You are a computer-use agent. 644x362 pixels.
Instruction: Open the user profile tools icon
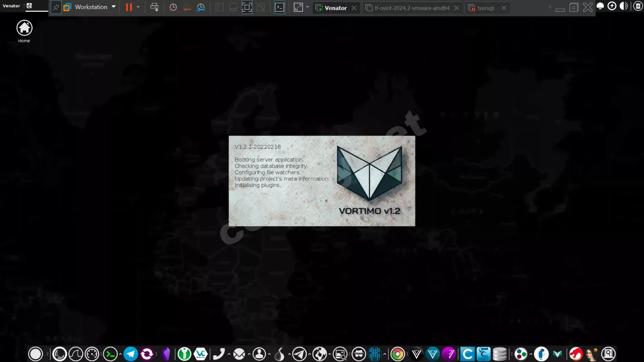point(259,354)
